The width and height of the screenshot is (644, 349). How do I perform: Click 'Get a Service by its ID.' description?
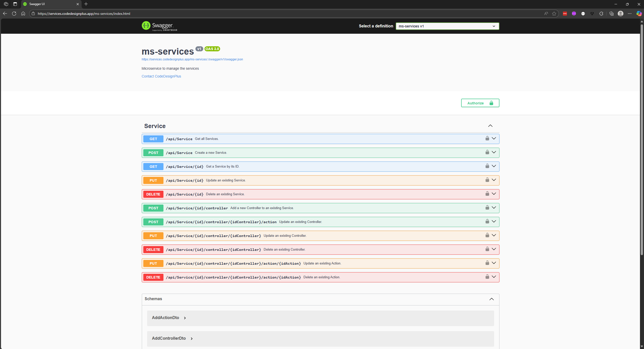[x=223, y=166]
